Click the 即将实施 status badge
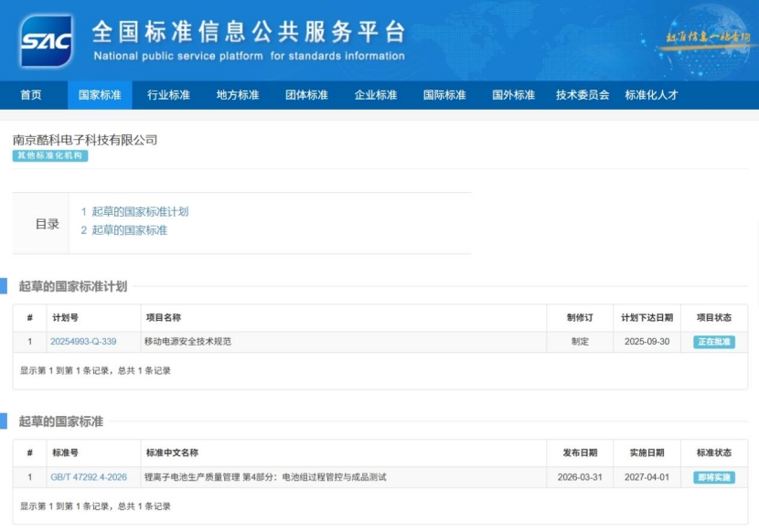This screenshot has height=532, width=759. 714,476
